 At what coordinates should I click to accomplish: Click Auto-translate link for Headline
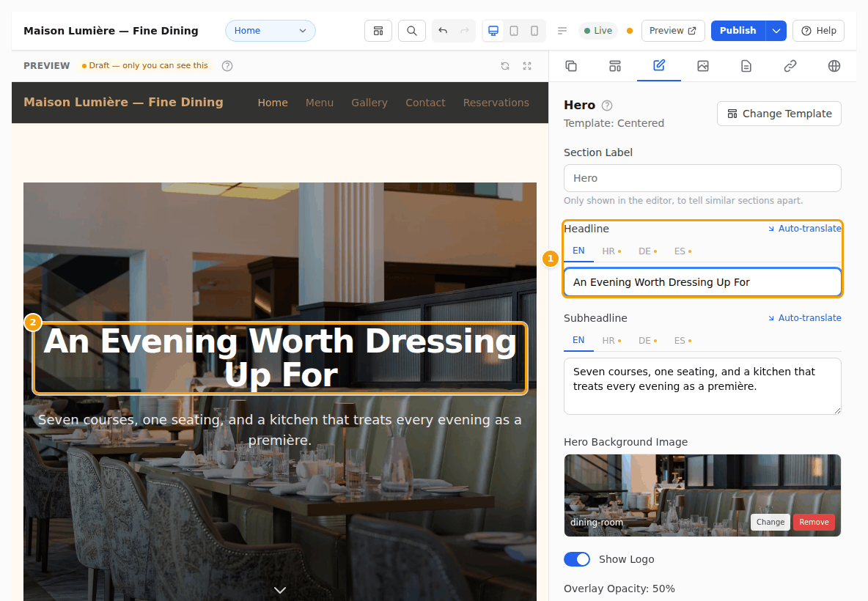point(805,229)
